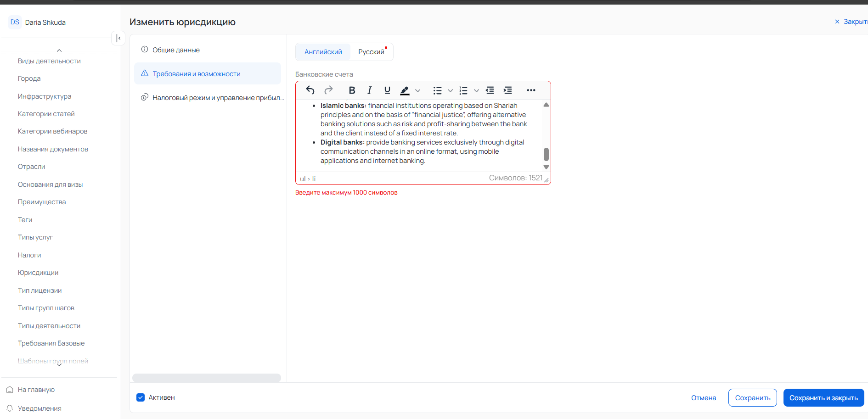Click the Daria Shkuda user name
868x419 pixels.
coord(45,22)
